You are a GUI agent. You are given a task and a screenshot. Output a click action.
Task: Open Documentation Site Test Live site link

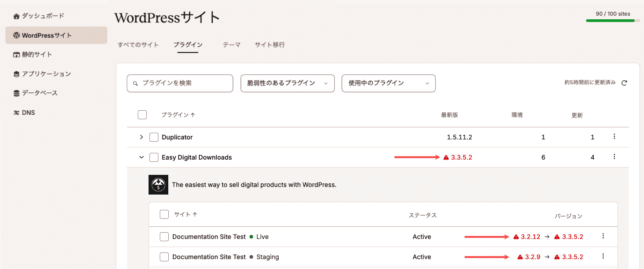[x=209, y=237]
